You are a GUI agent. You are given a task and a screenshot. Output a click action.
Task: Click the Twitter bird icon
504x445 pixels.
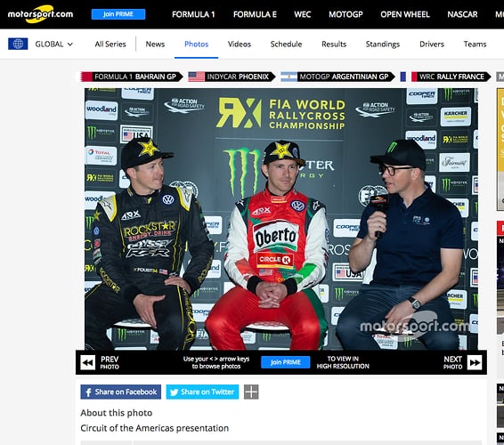click(174, 392)
